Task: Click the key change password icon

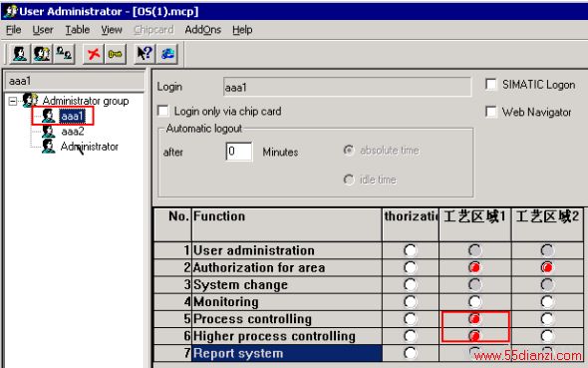Action: [x=116, y=54]
